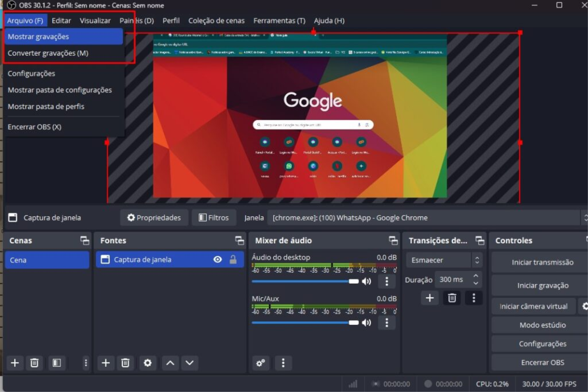Open virtual camera settings gear icon
The height and width of the screenshot is (392, 588).
coord(584,306)
